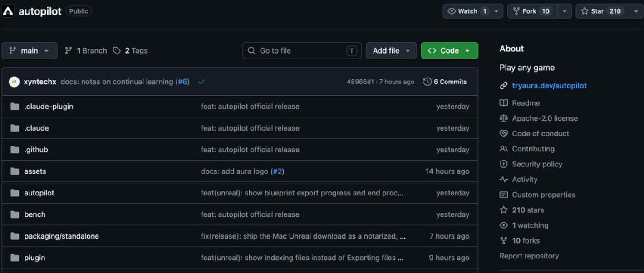The image size is (644, 273).
Task: Open the plugin folder
Action: tap(34, 258)
